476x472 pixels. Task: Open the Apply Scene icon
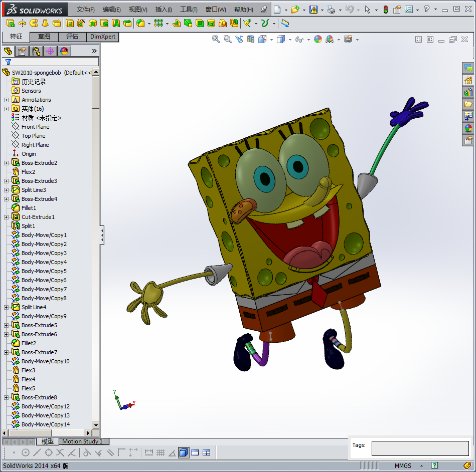[x=330, y=39]
